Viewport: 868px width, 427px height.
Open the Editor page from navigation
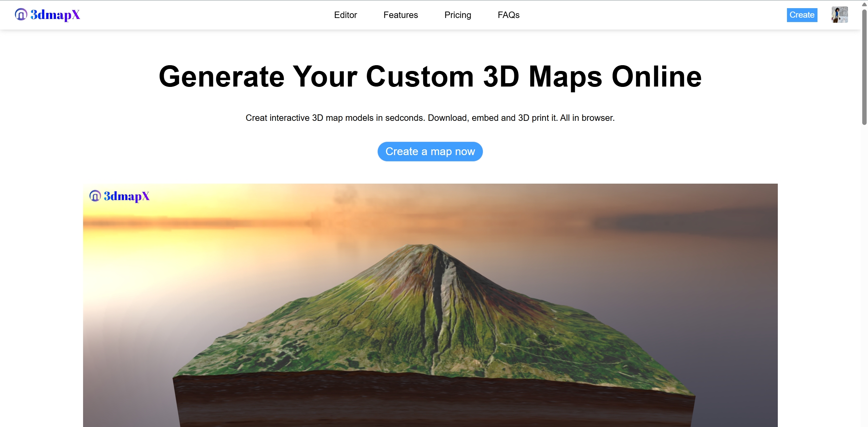coord(345,15)
